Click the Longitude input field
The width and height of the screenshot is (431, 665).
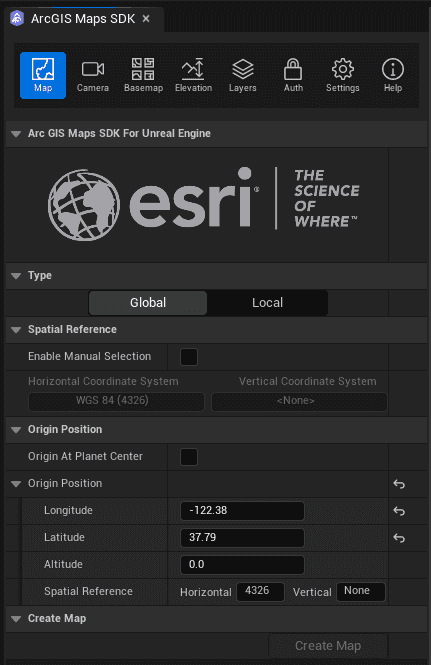242,511
